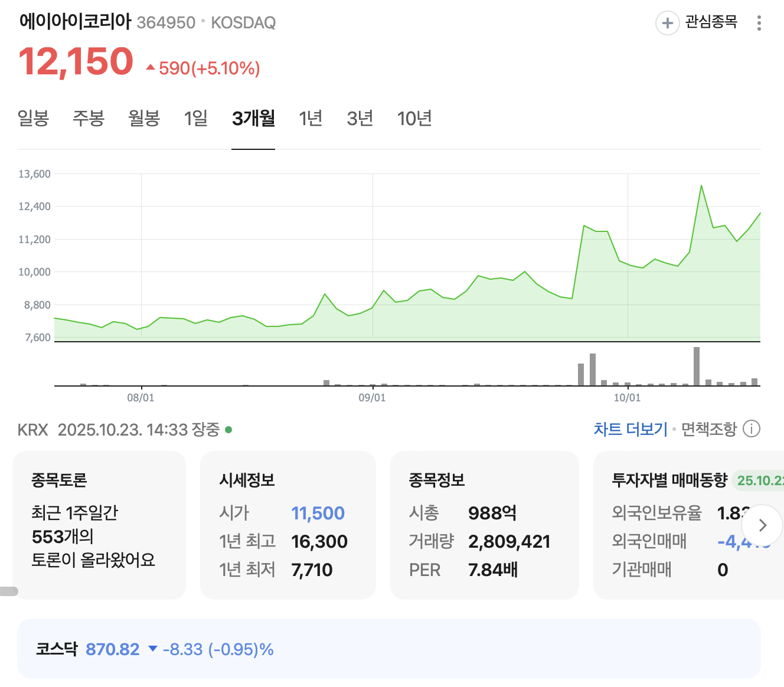Screen dimensions: 784x687
Task: Show next info card with right chevron
Action: click(x=762, y=525)
